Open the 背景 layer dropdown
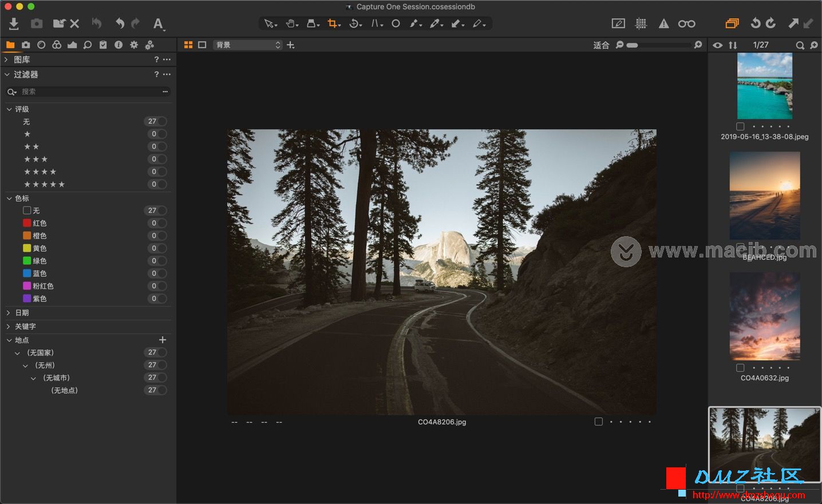 [248, 45]
